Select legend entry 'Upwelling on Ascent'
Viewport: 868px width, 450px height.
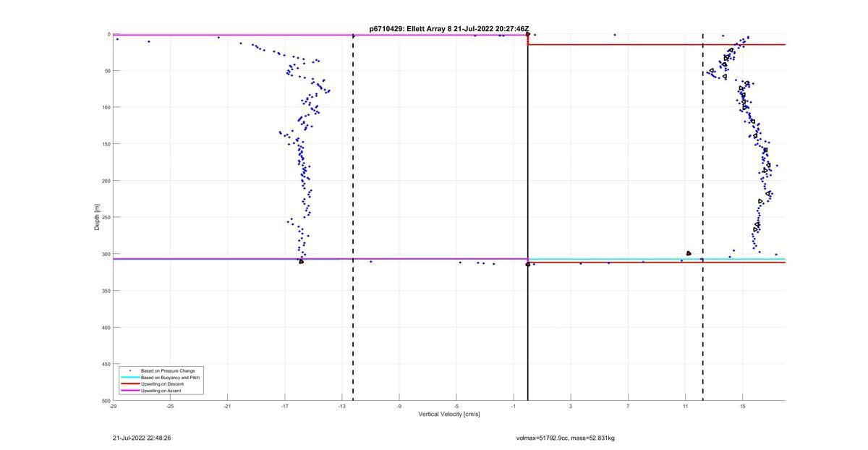[161, 391]
